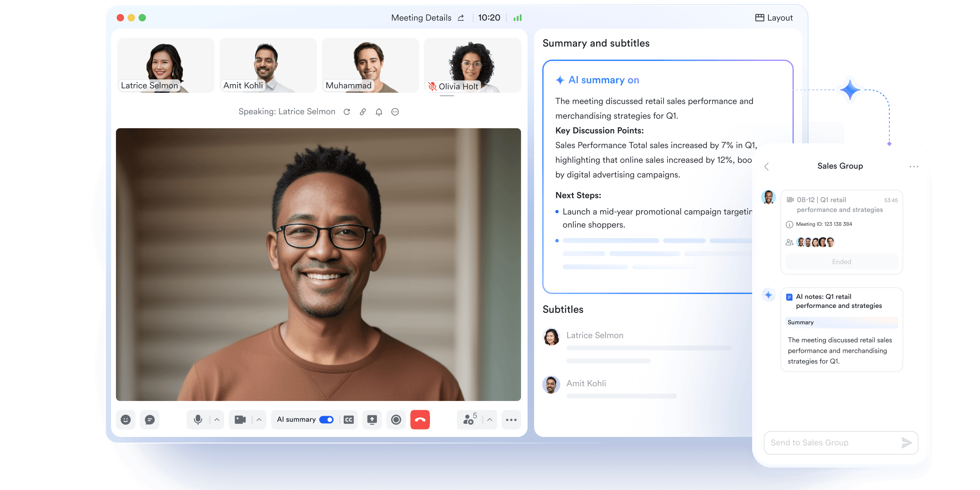This screenshot has height=490, width=980.
Task: Click the AI sparkle avatar in Sales Group
Action: click(x=768, y=295)
